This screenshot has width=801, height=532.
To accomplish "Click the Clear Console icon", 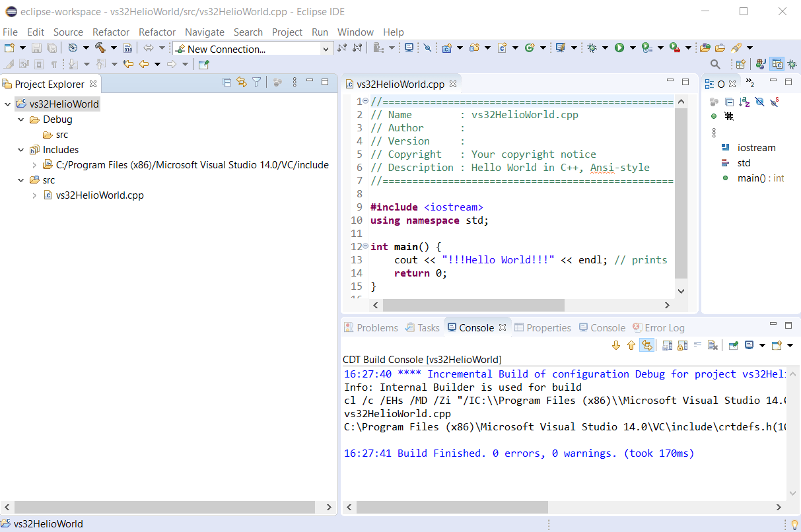I will pos(713,345).
